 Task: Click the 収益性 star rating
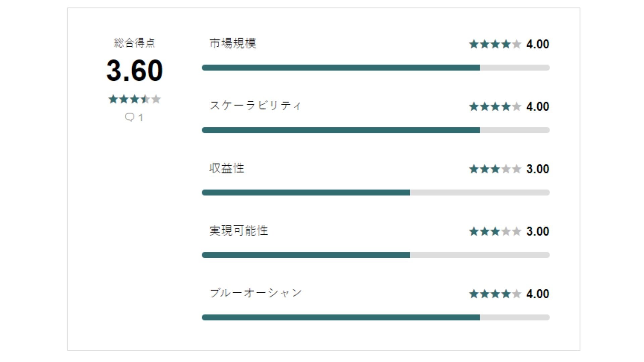[495, 169]
